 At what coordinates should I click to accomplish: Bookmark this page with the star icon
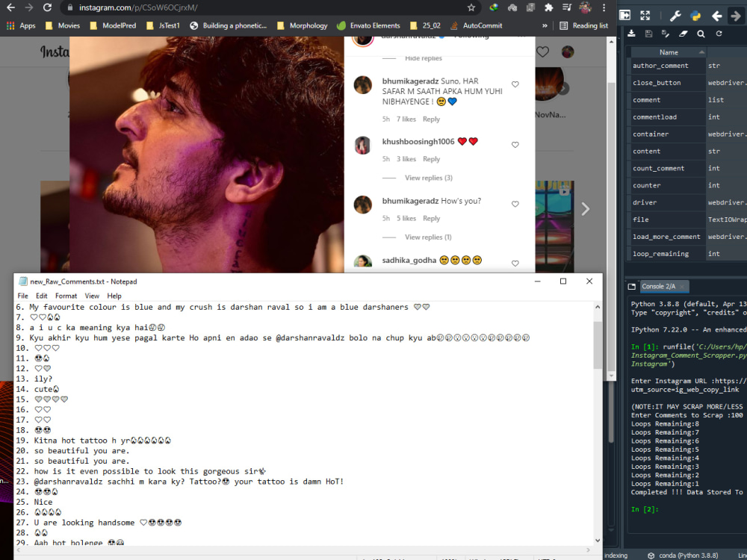tap(471, 7)
